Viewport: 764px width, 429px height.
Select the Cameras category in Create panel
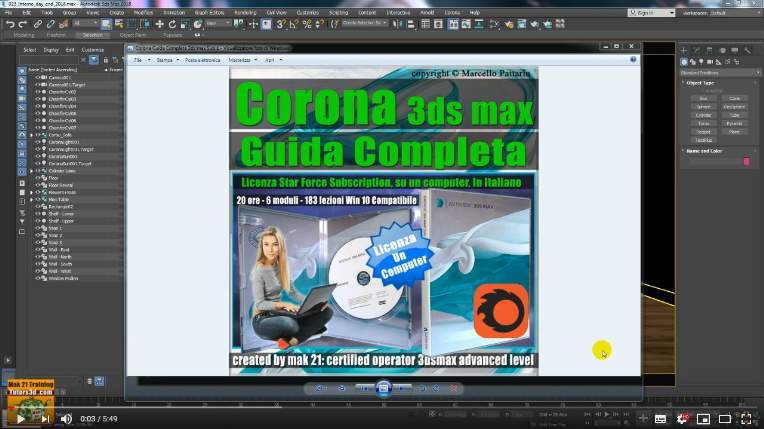pos(710,62)
